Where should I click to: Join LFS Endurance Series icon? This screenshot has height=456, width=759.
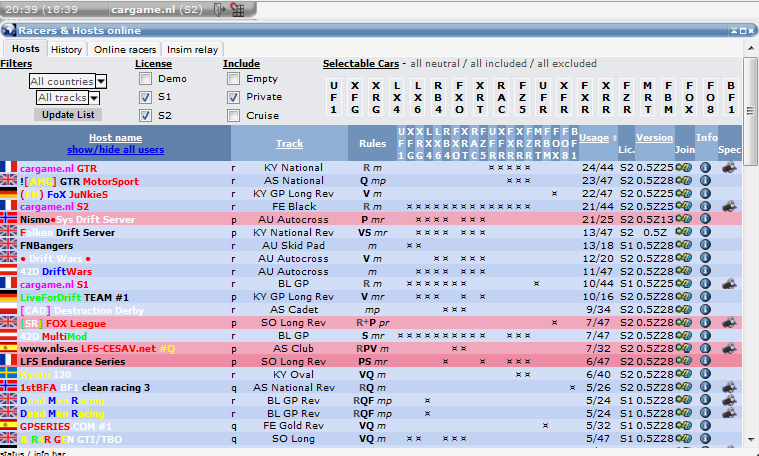pyautogui.click(x=684, y=361)
